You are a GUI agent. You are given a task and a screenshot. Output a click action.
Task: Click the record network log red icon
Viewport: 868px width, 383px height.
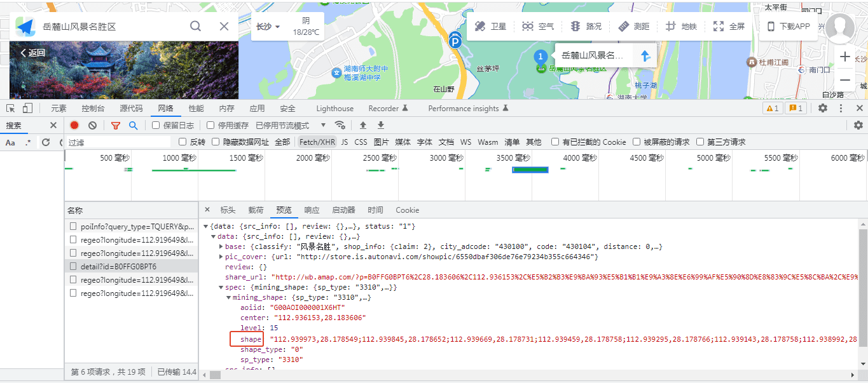coord(74,125)
